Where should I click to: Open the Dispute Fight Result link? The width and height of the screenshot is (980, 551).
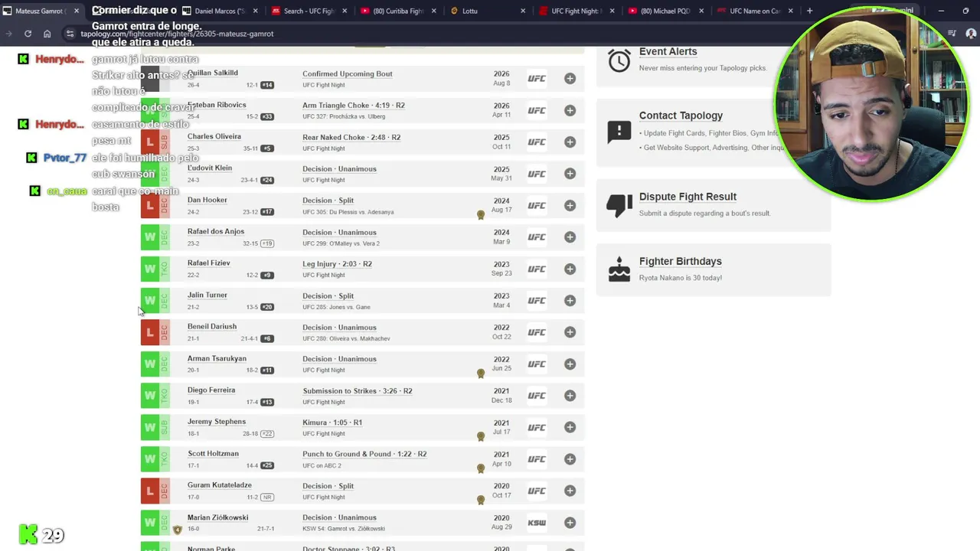pyautogui.click(x=688, y=197)
